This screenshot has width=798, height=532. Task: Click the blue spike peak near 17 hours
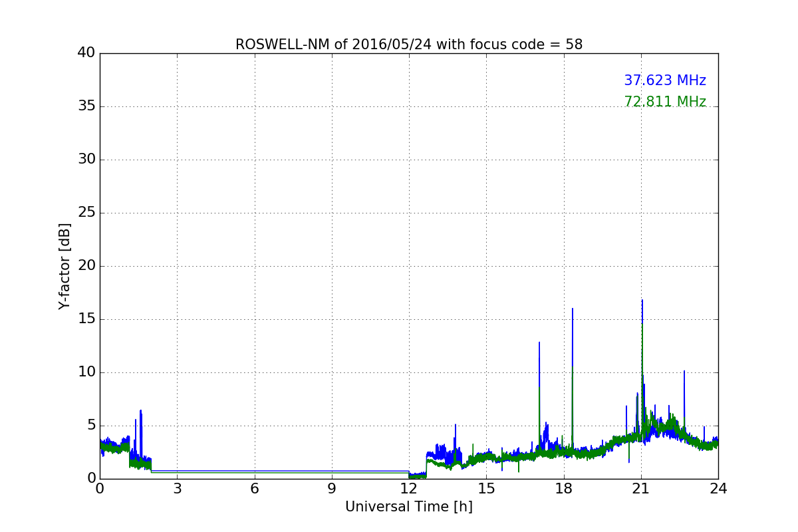coord(539,342)
